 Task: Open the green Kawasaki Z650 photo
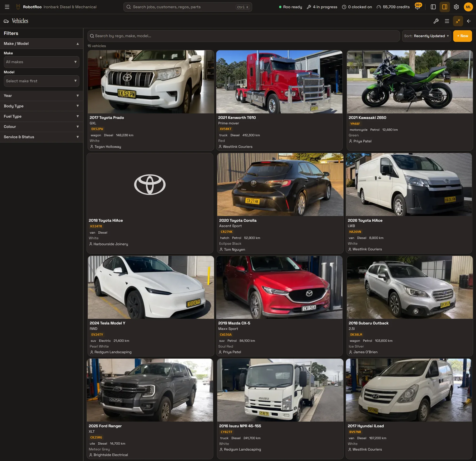[x=409, y=82]
